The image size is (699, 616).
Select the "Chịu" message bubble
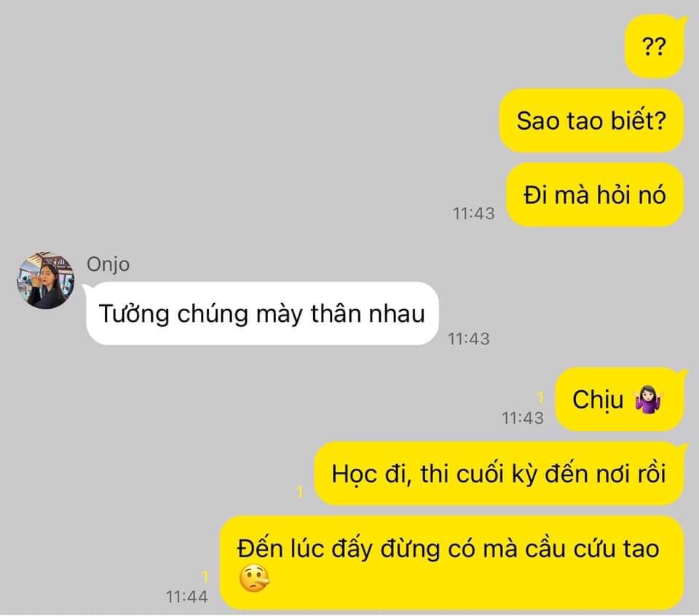(x=619, y=399)
